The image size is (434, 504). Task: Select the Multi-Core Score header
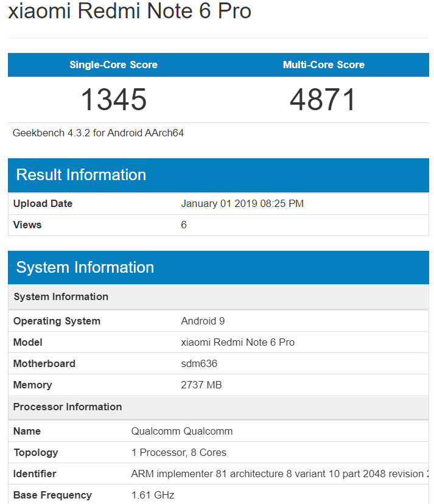(x=324, y=65)
